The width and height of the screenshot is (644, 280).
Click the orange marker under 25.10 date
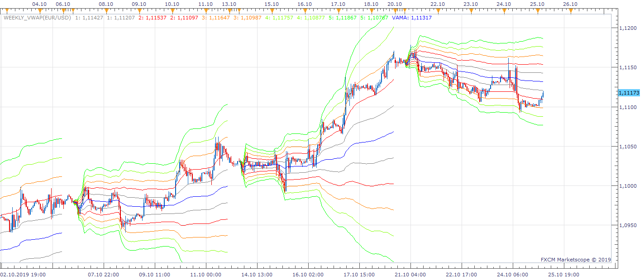[x=537, y=10]
